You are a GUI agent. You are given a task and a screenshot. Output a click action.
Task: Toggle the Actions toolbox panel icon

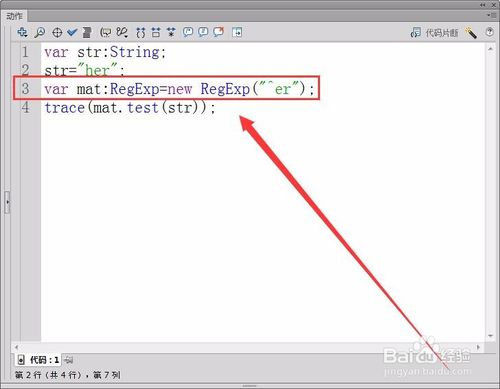[x=237, y=32]
